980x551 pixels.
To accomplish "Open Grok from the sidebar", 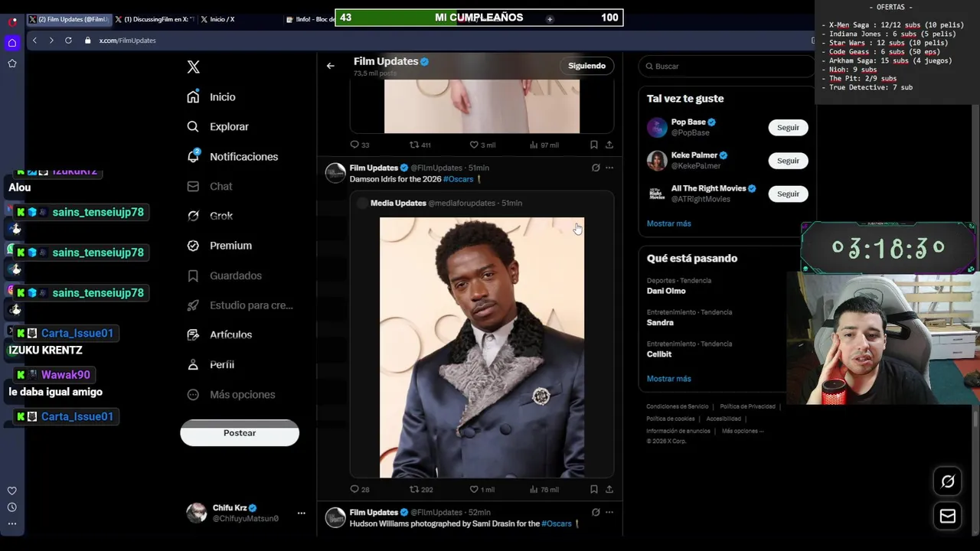I will click(x=210, y=216).
